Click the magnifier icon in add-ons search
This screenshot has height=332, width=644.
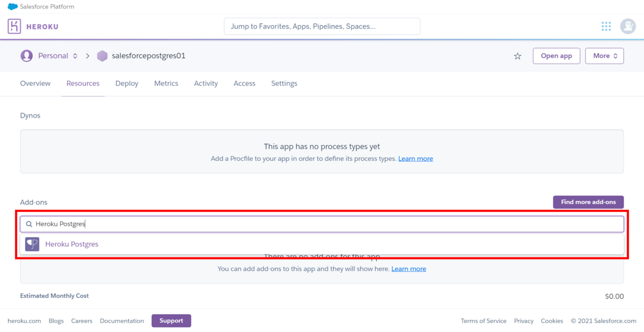coord(30,224)
